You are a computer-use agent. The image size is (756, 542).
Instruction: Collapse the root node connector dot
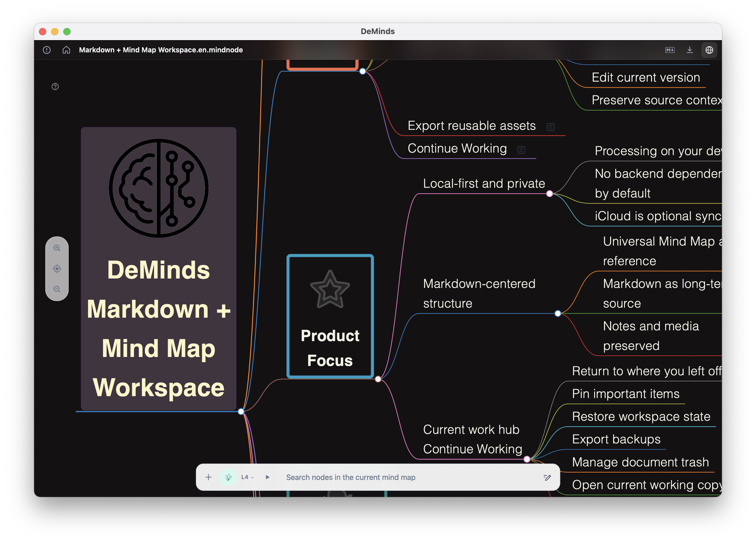[241, 411]
